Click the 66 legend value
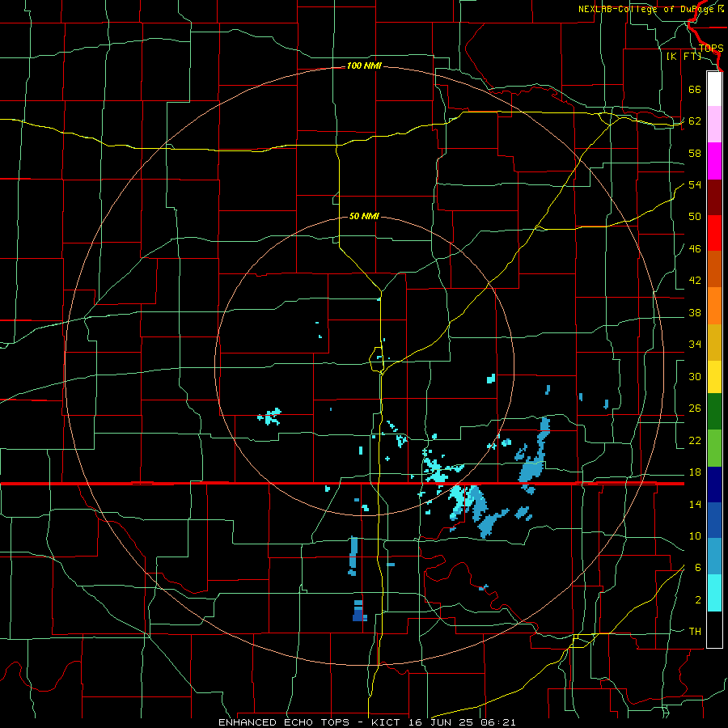The image size is (728, 728). pos(695,89)
